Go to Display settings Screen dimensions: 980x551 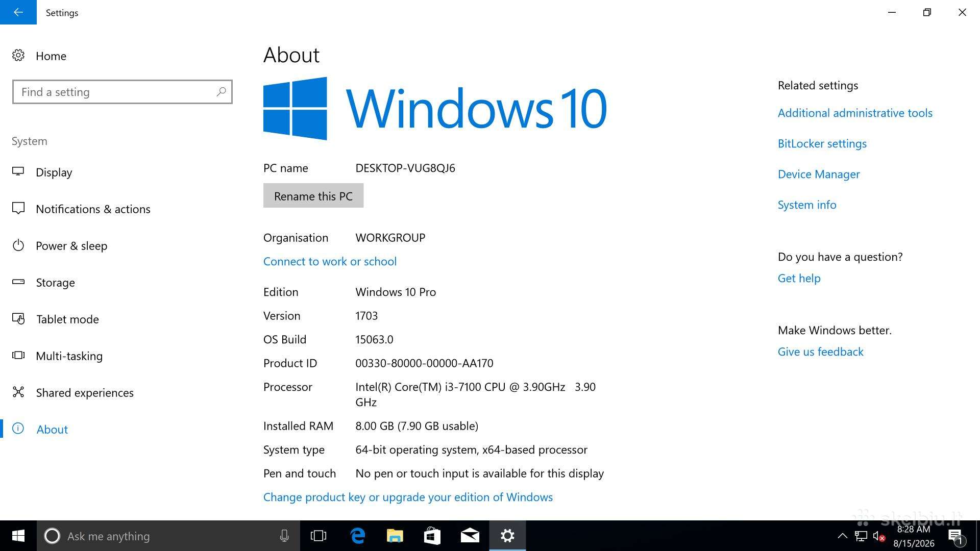click(x=54, y=172)
